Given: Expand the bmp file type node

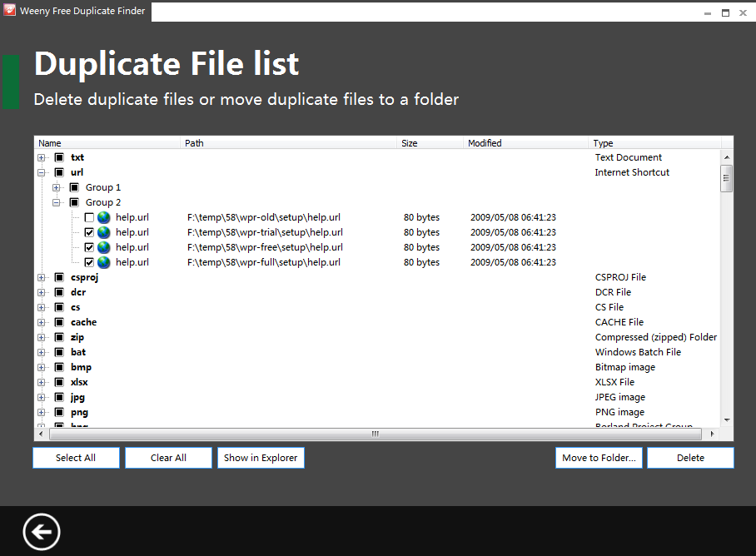Looking at the screenshot, I should [42, 368].
